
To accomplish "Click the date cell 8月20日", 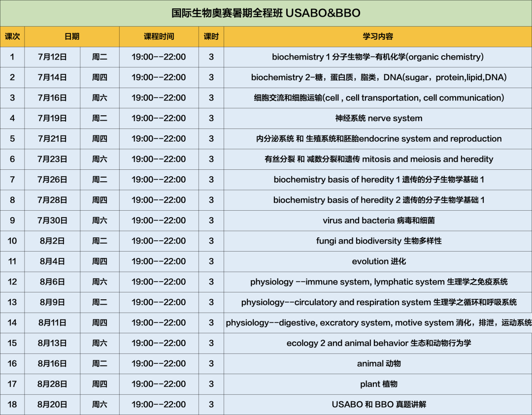I will [x=52, y=405].
